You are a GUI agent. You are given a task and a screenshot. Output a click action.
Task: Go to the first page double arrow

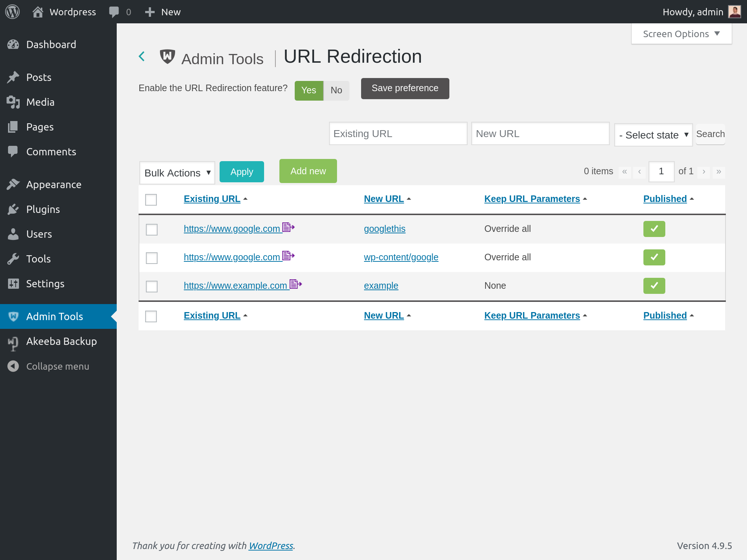point(624,172)
